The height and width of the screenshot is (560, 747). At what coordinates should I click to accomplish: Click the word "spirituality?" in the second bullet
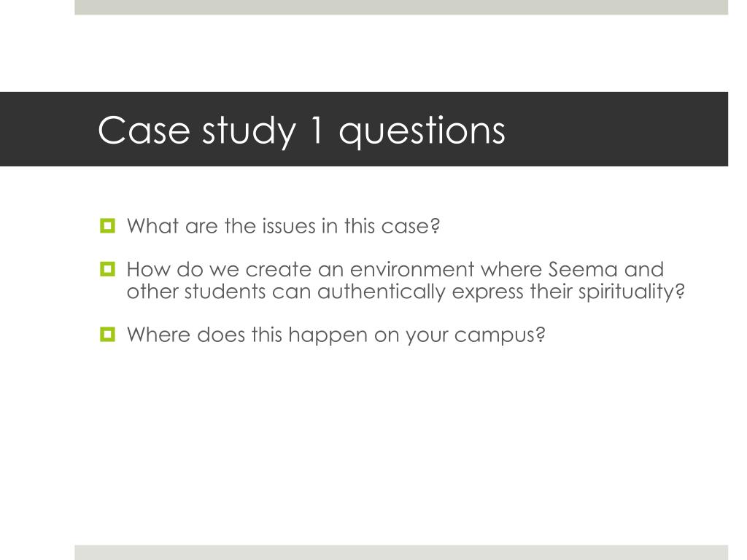point(631,292)
